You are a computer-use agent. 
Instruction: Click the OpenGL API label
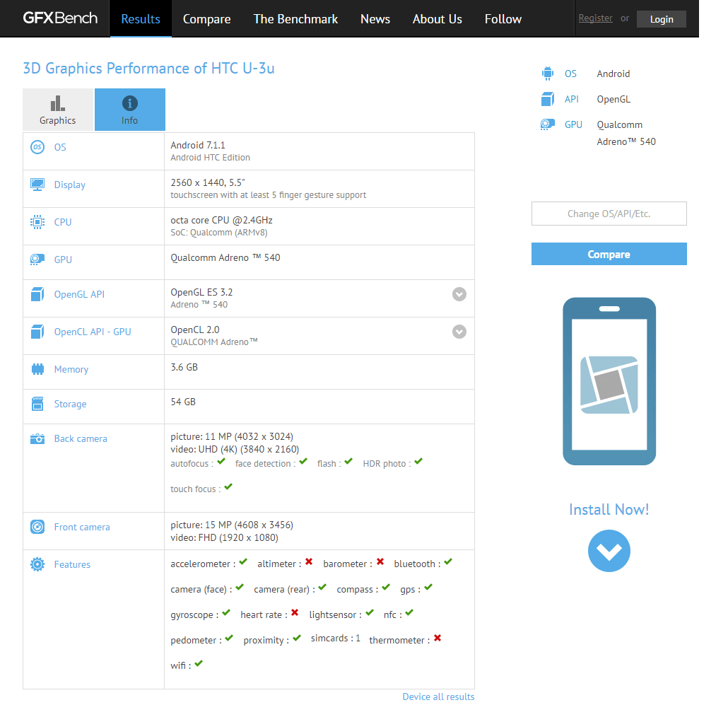tap(79, 294)
